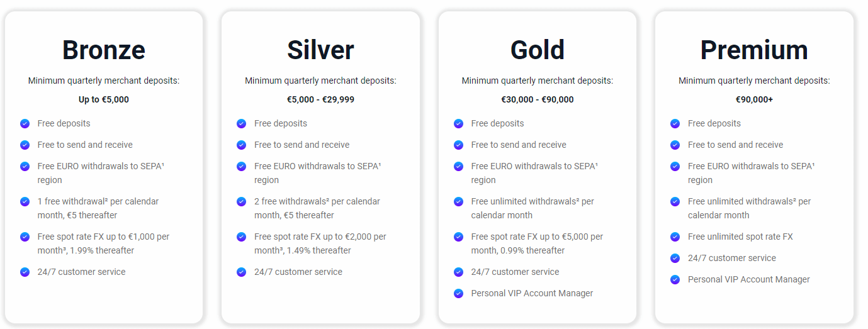Click checkmark next to Silver 2 free withdrawals
The width and height of the screenshot is (868, 329).
click(241, 201)
